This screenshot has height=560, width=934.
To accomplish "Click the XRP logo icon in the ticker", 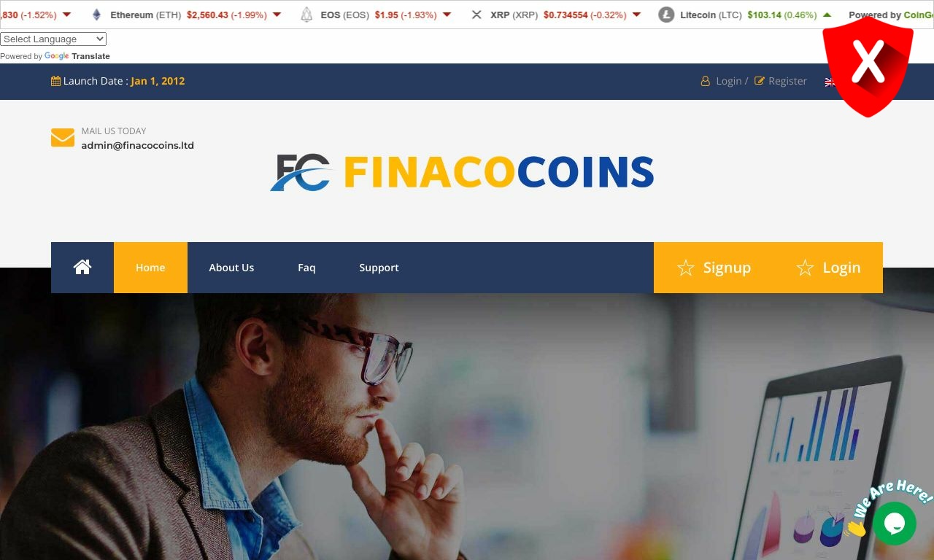I will pos(476,15).
